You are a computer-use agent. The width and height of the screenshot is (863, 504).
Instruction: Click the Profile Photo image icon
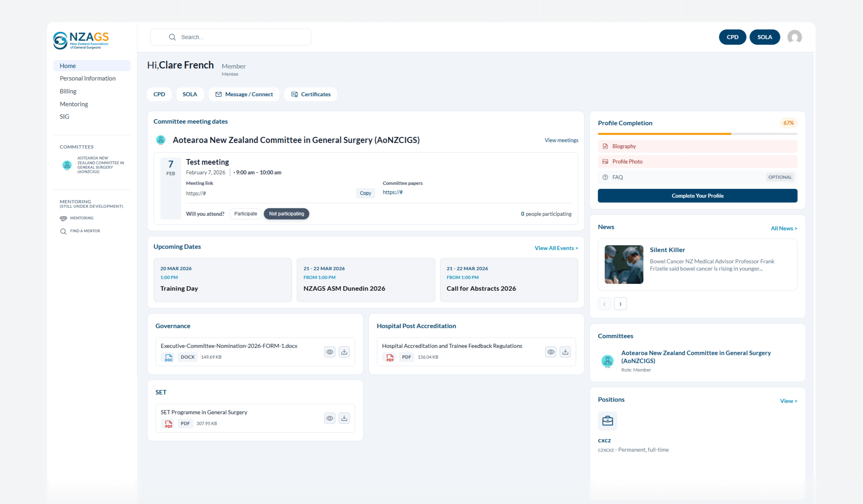click(605, 161)
